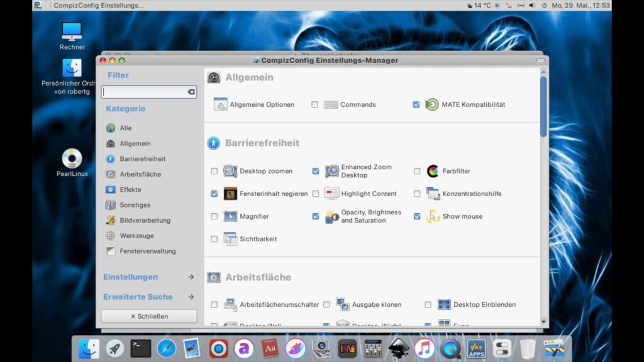This screenshot has height=362, width=644.
Task: Open the Commands plugin icon
Action: click(x=331, y=104)
